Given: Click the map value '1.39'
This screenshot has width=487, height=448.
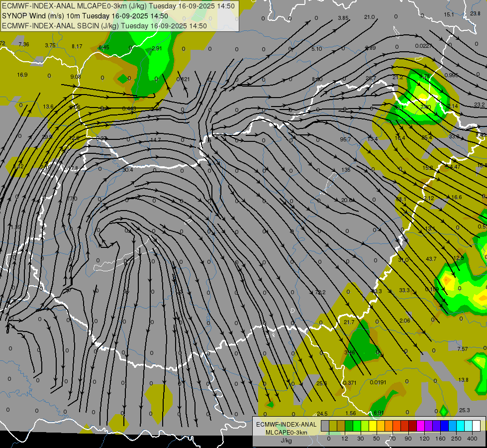Looking at the screenshot, I should point(15,227).
